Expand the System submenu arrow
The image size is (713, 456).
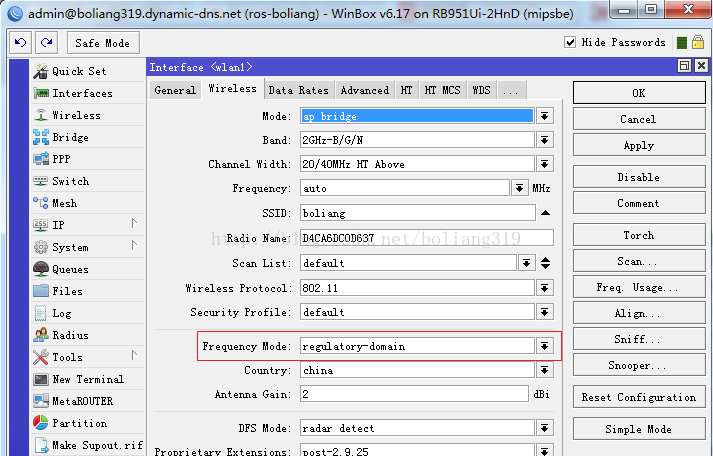tap(134, 245)
